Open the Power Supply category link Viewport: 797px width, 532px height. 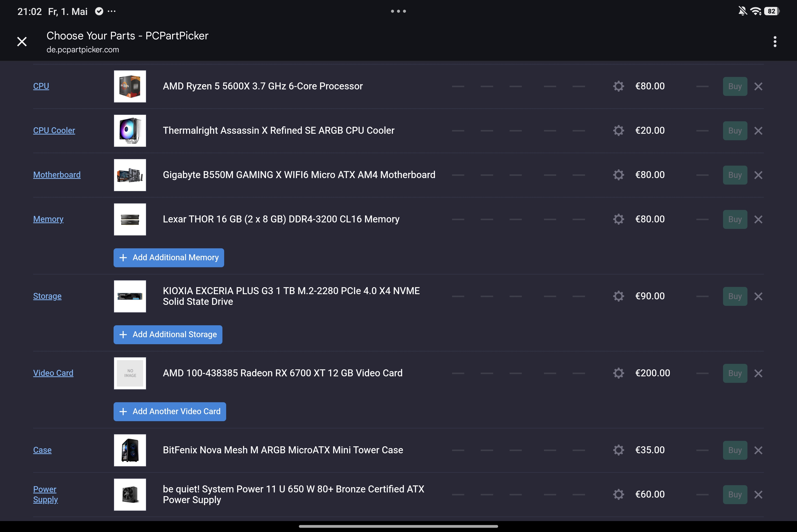pyautogui.click(x=46, y=495)
